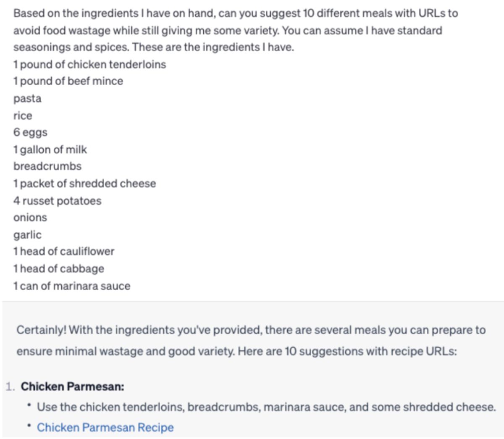
Task: Click the 'breadcrumbs' line
Action: click(47, 166)
